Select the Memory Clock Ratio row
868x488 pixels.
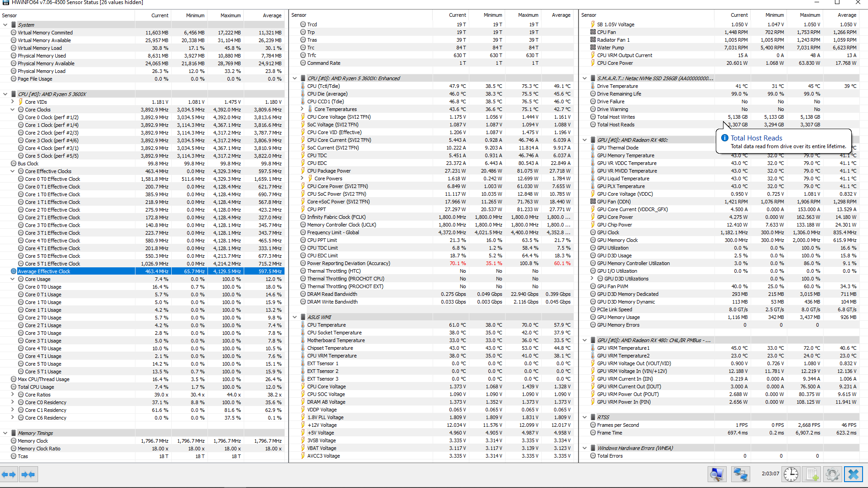point(142,449)
